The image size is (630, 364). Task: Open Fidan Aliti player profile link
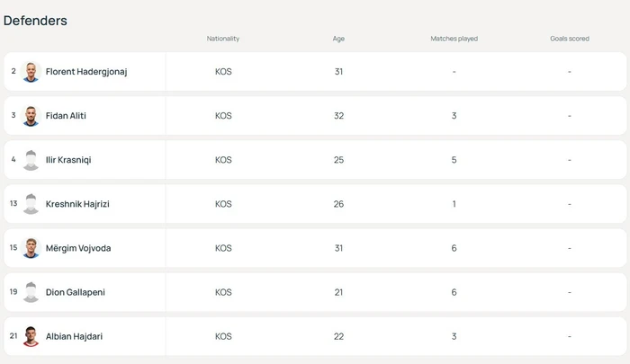coord(66,116)
